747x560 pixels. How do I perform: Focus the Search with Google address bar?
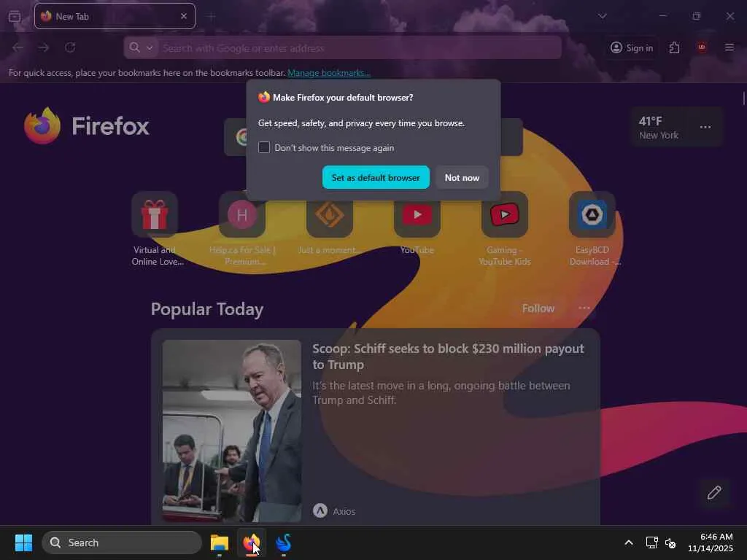click(342, 47)
